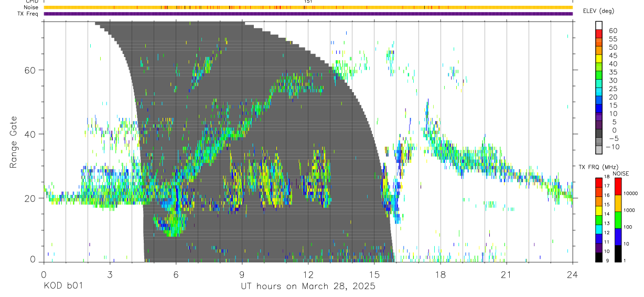644x297 pixels.
Task: Click the "10000" NOISE legend tick label
Action: tap(631, 193)
